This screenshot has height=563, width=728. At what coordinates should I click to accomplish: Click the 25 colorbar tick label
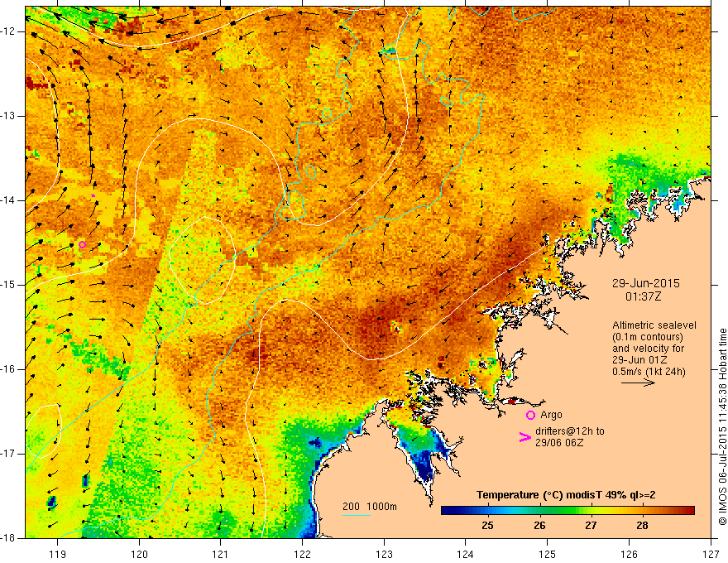[x=487, y=526]
